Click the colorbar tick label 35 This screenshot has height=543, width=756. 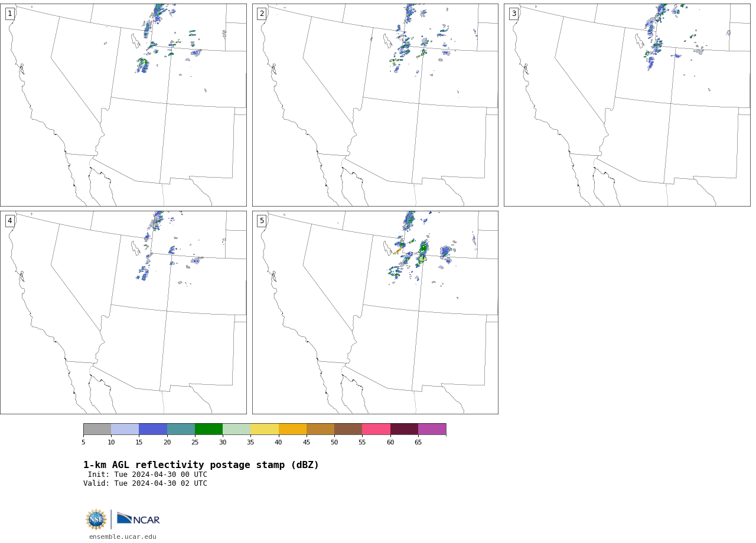point(250,442)
